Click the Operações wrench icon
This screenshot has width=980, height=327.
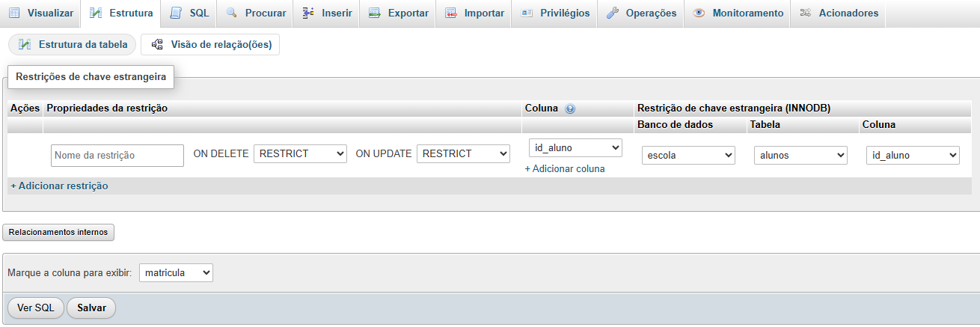tap(612, 13)
